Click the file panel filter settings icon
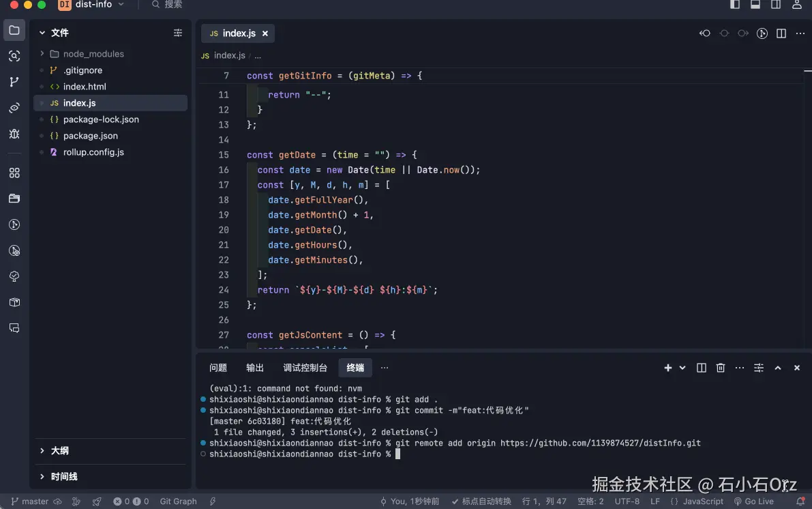812x509 pixels. click(x=178, y=33)
